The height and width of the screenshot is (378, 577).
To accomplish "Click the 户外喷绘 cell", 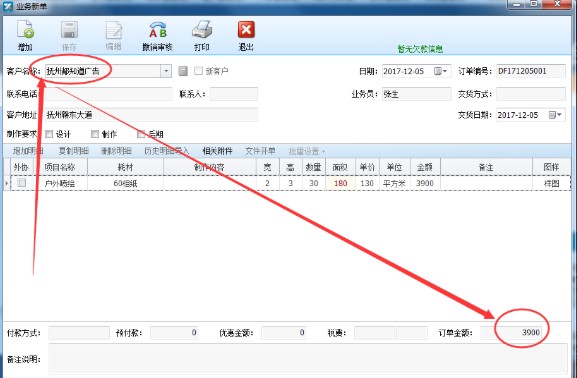I will 60,183.
